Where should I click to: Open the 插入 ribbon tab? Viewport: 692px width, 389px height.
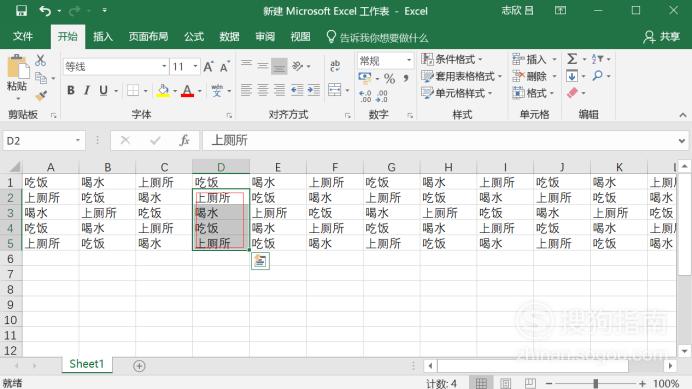click(103, 37)
